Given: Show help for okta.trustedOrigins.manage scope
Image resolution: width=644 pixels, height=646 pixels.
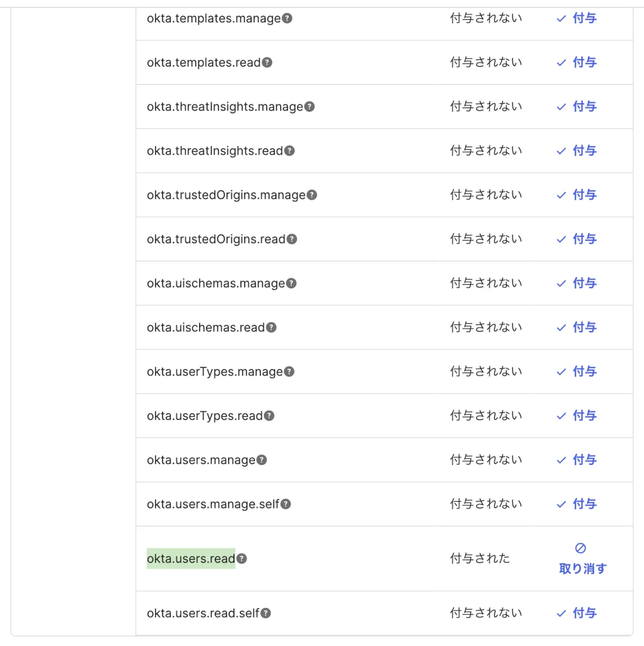Looking at the screenshot, I should [x=312, y=195].
